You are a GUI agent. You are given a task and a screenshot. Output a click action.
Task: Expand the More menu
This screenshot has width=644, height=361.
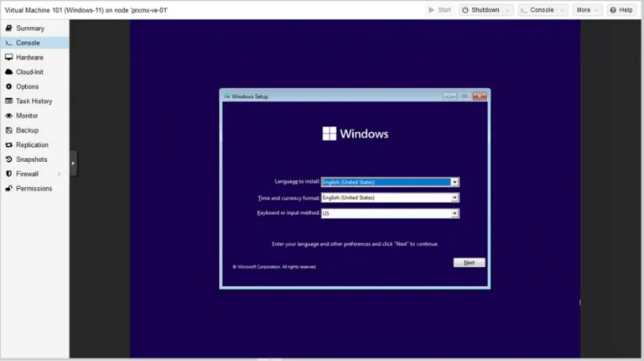click(x=587, y=10)
